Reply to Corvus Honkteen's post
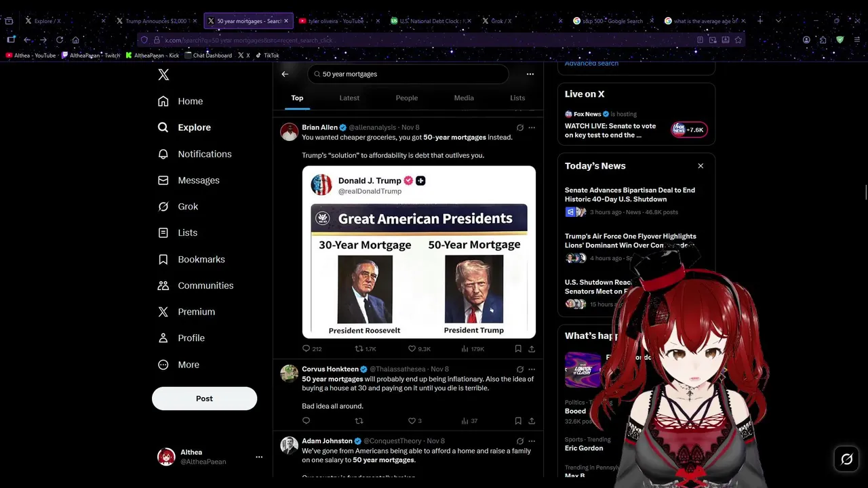The height and width of the screenshot is (488, 868). pyautogui.click(x=306, y=421)
